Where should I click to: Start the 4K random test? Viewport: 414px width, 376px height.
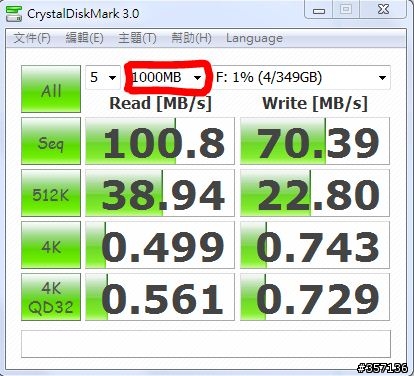(51, 245)
